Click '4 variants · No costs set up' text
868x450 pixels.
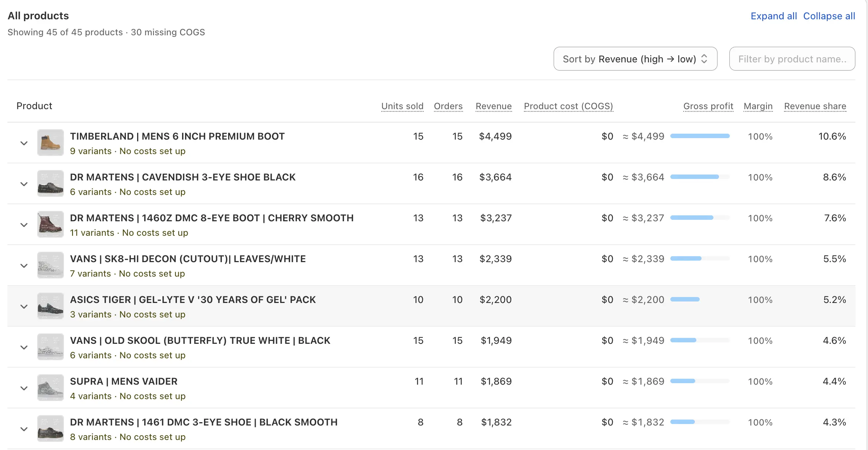coord(128,396)
